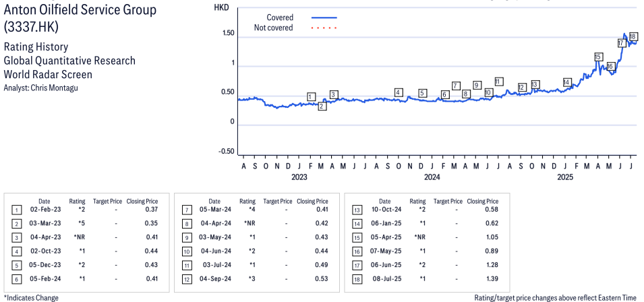Click the blue Covered legend line sample

[x=324, y=18]
